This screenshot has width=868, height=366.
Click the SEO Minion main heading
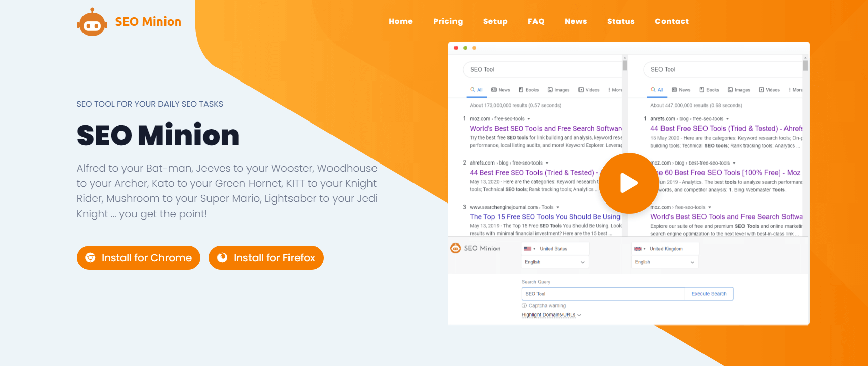pyautogui.click(x=158, y=135)
